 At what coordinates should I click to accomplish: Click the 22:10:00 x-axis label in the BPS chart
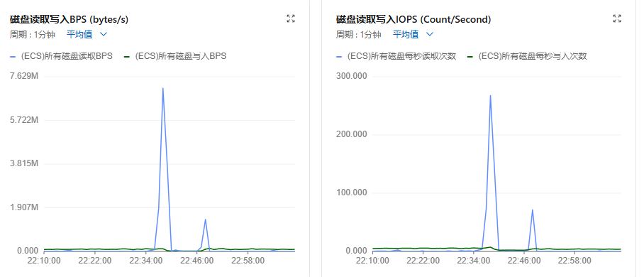pos(44,261)
